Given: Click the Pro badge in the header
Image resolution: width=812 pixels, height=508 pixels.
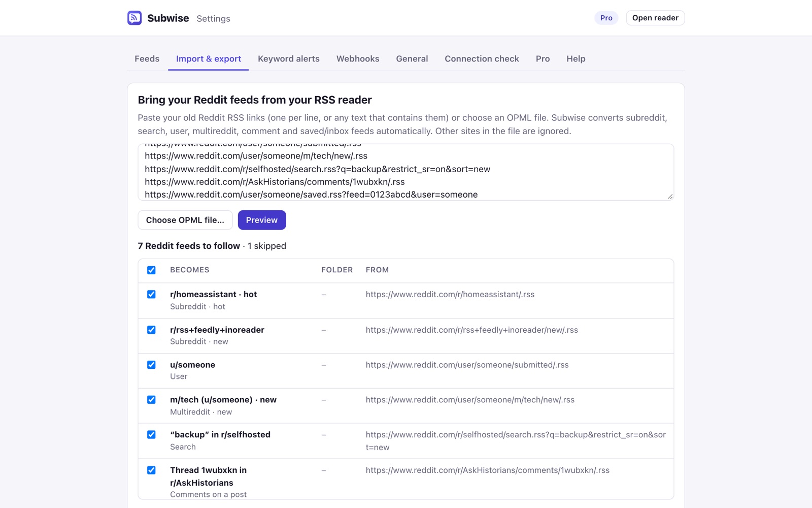Looking at the screenshot, I should coord(606,18).
